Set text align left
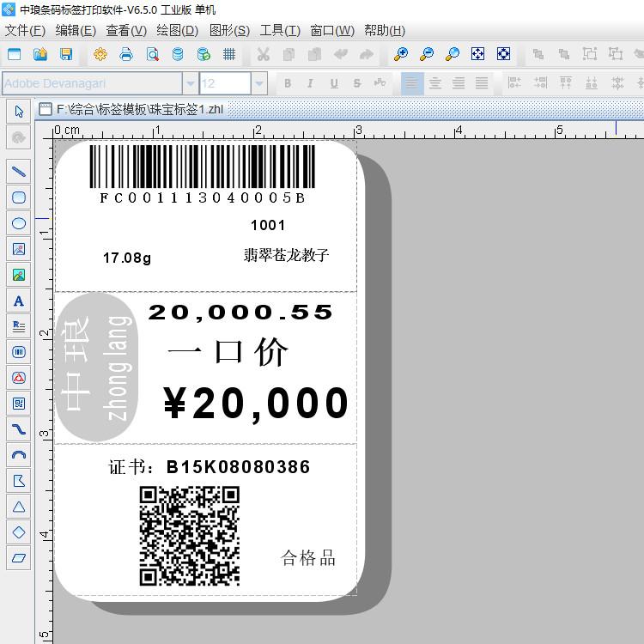The width and height of the screenshot is (644, 644). tap(412, 83)
